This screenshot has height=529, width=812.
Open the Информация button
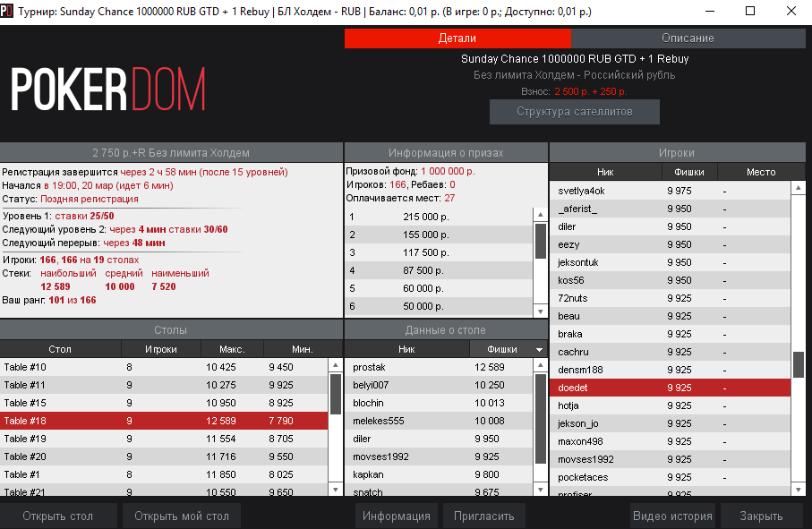(397, 516)
